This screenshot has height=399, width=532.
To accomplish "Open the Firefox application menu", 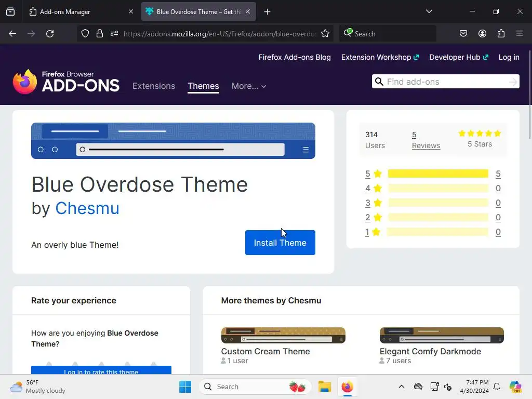I will [519, 33].
